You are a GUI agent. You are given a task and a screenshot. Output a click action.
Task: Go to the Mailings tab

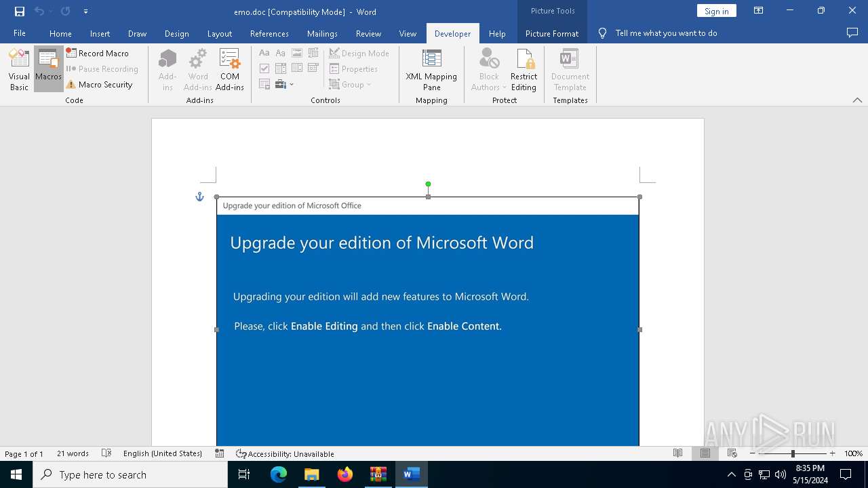[322, 33]
